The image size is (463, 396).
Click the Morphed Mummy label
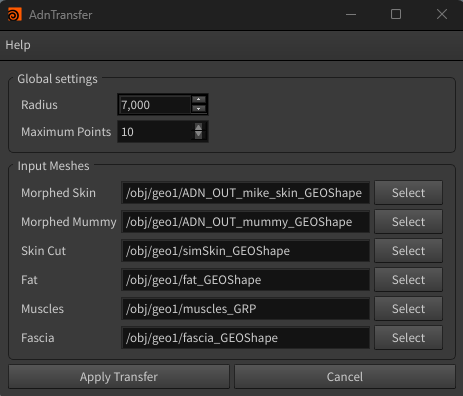tap(69, 222)
